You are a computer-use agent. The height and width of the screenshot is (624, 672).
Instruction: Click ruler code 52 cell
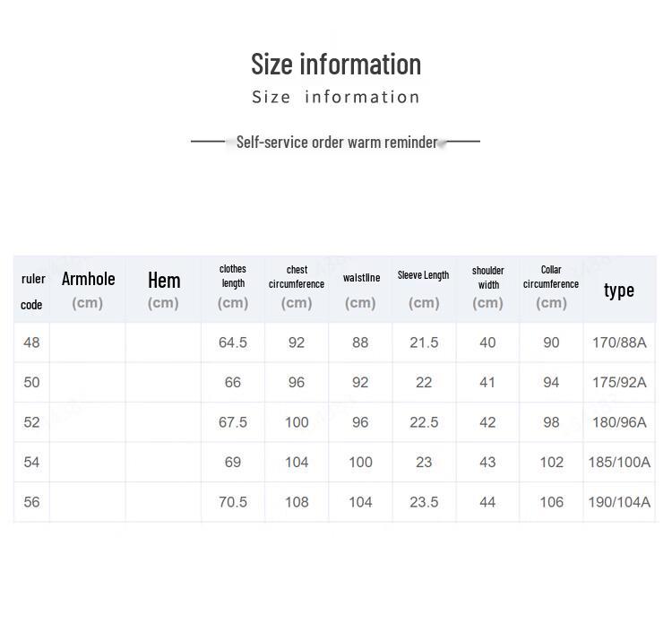click(x=31, y=422)
